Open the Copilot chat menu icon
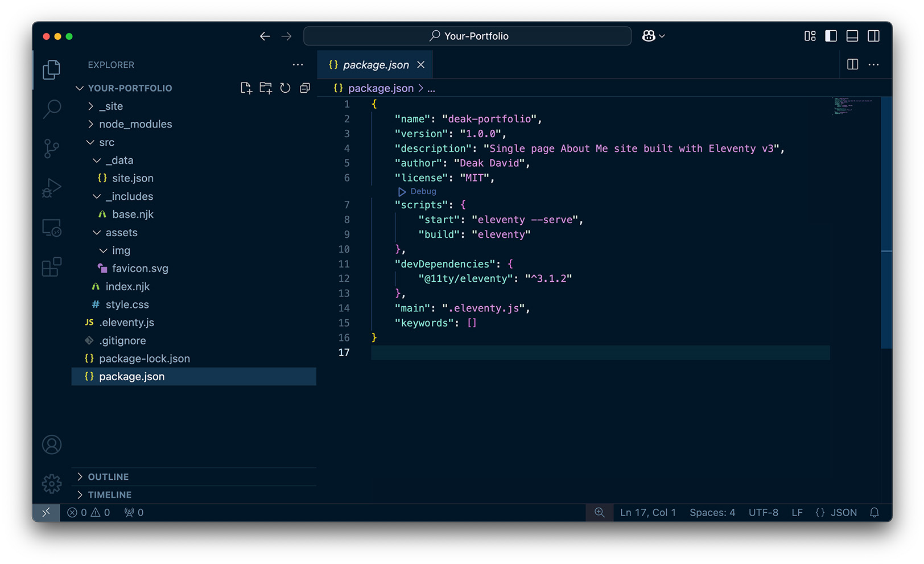Viewport: 924px width, 564px height. (649, 36)
